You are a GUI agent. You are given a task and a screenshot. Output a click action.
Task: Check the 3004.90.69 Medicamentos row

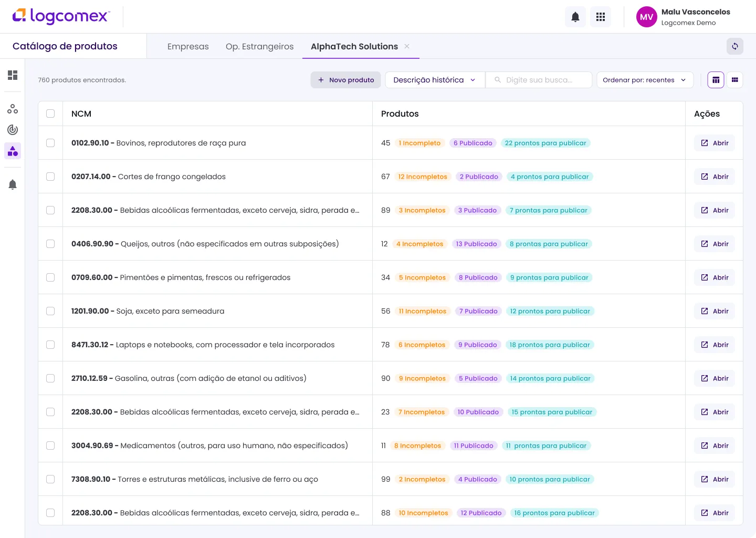click(50, 446)
